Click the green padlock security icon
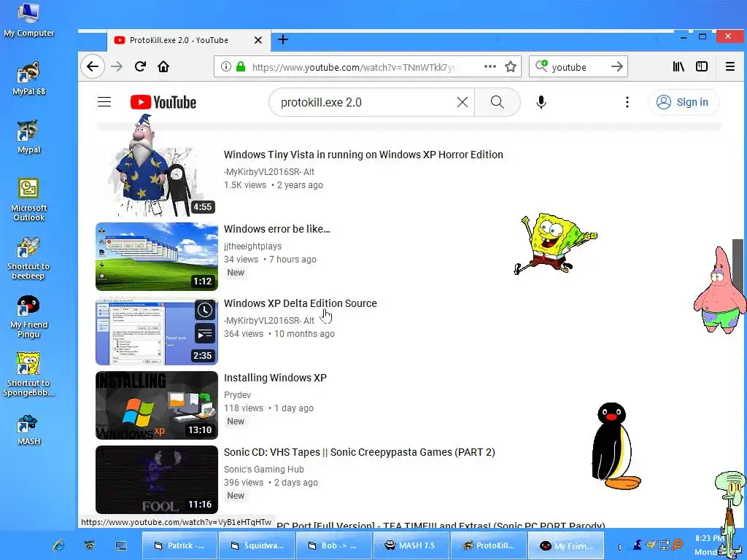This screenshot has height=560, width=747. [241, 66]
